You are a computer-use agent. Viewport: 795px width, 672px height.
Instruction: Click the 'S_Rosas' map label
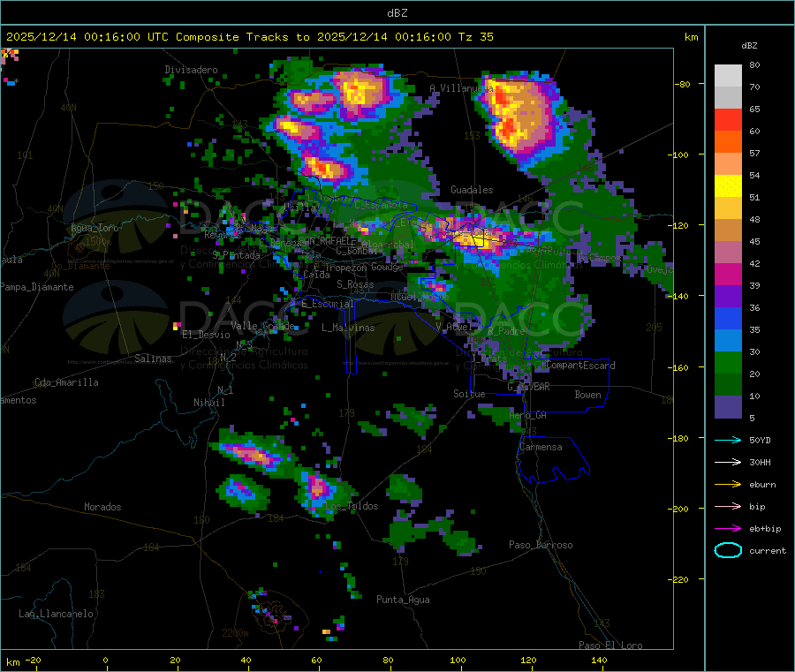[355, 285]
